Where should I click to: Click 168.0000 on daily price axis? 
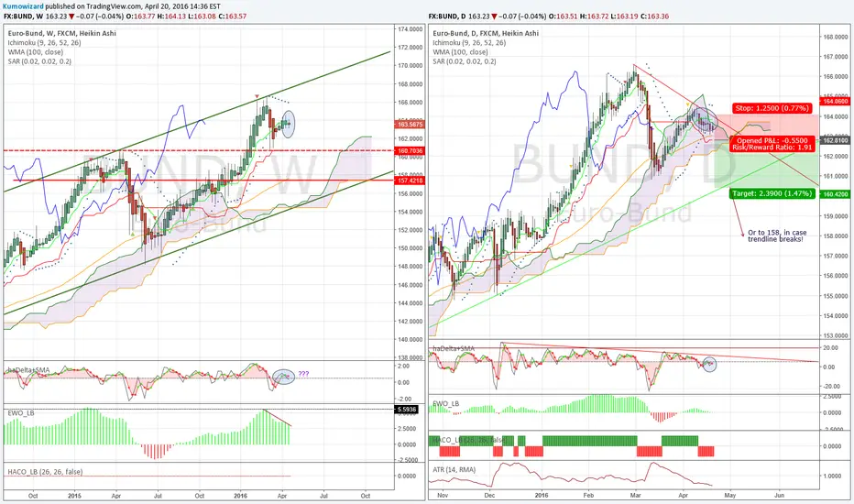(x=835, y=37)
